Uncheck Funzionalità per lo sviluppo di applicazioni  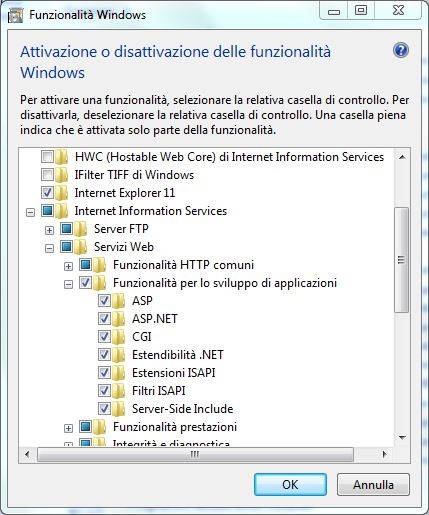point(85,282)
